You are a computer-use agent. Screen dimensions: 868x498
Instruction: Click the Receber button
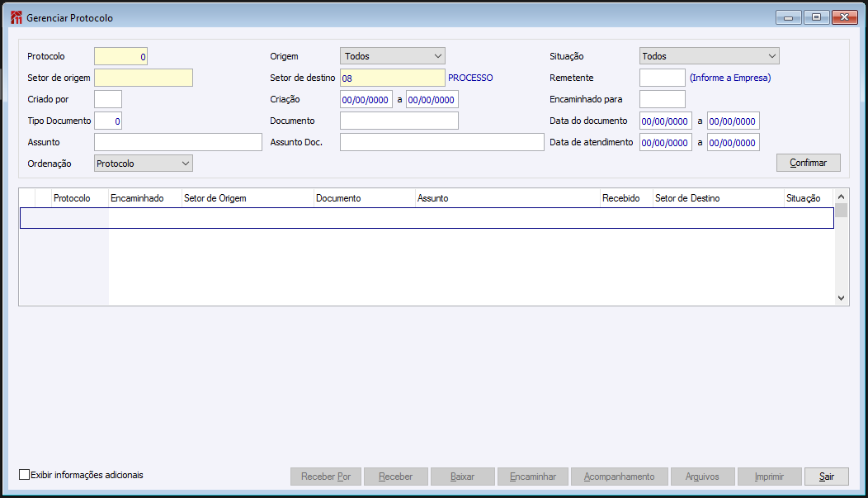click(396, 477)
